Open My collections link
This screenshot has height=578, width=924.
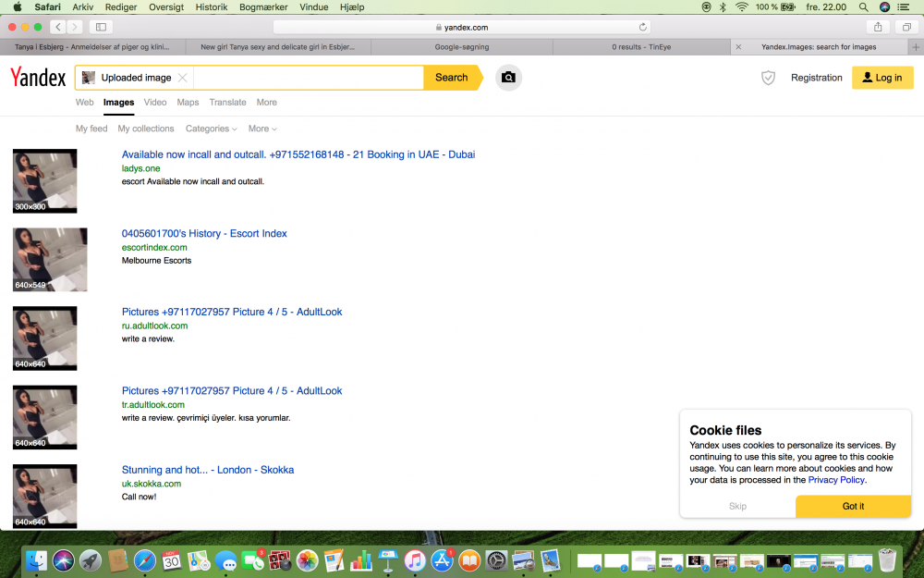pos(146,129)
